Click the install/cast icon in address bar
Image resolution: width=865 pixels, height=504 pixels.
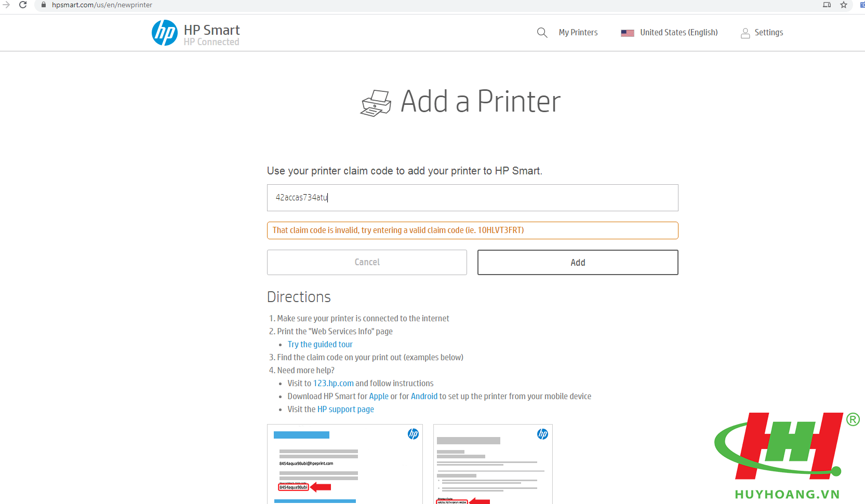[827, 5]
